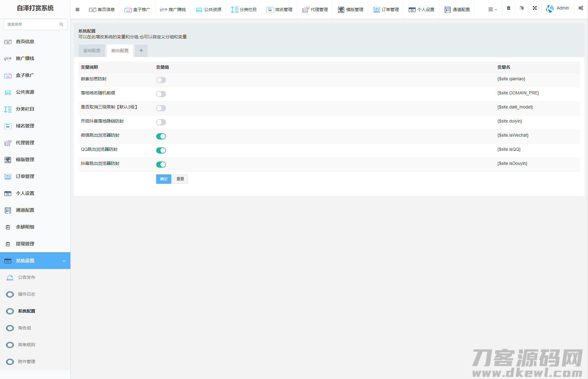Click the 重置 reset button
The height and width of the screenshot is (379, 588).
180,179
